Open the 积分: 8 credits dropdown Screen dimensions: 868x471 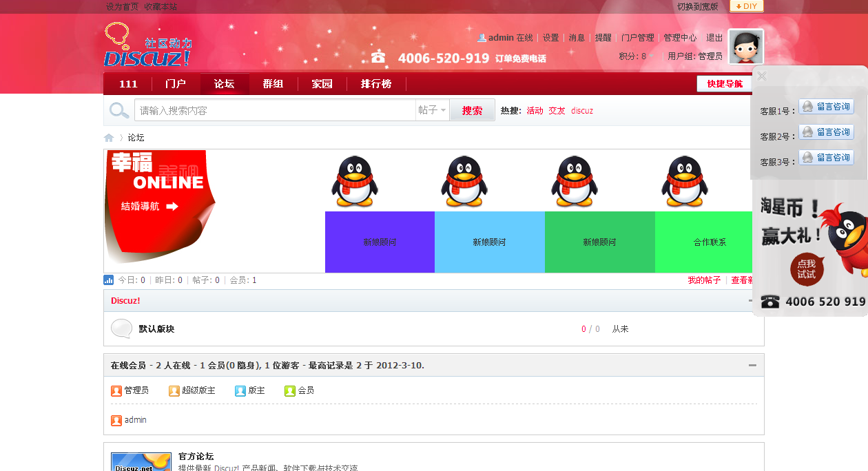[x=637, y=56]
